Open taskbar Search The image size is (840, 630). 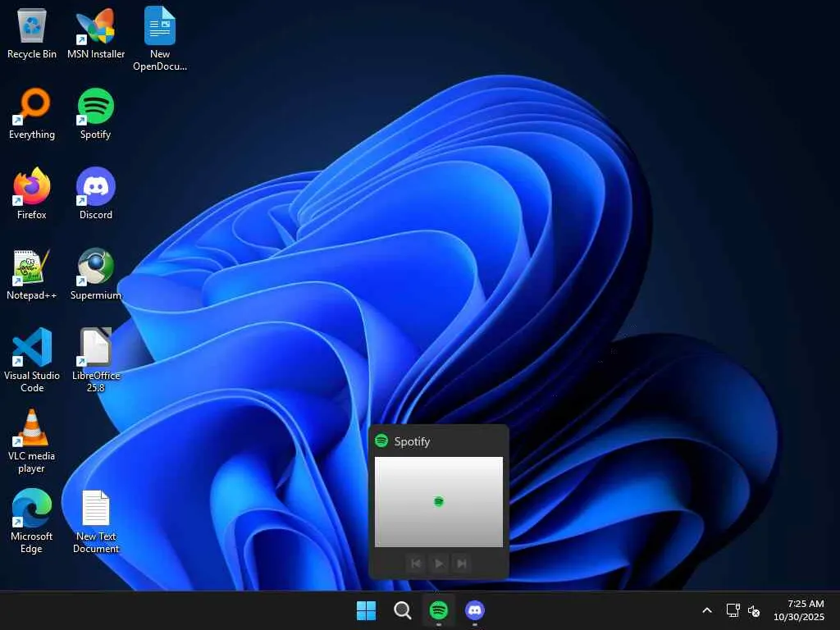click(x=402, y=610)
